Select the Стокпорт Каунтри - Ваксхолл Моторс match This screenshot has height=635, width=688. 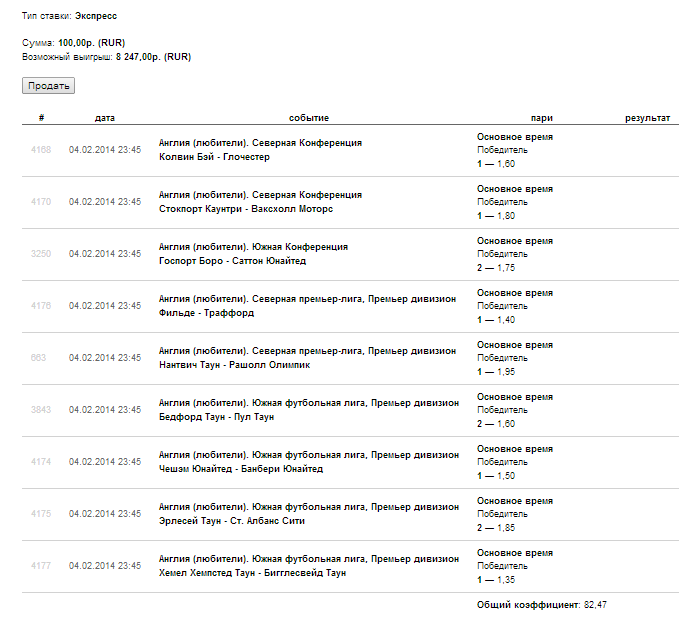246,209
